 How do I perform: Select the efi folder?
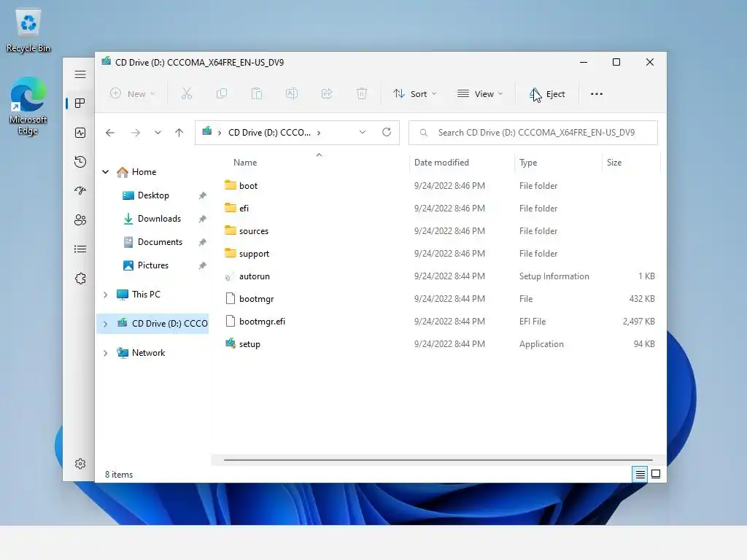click(244, 208)
